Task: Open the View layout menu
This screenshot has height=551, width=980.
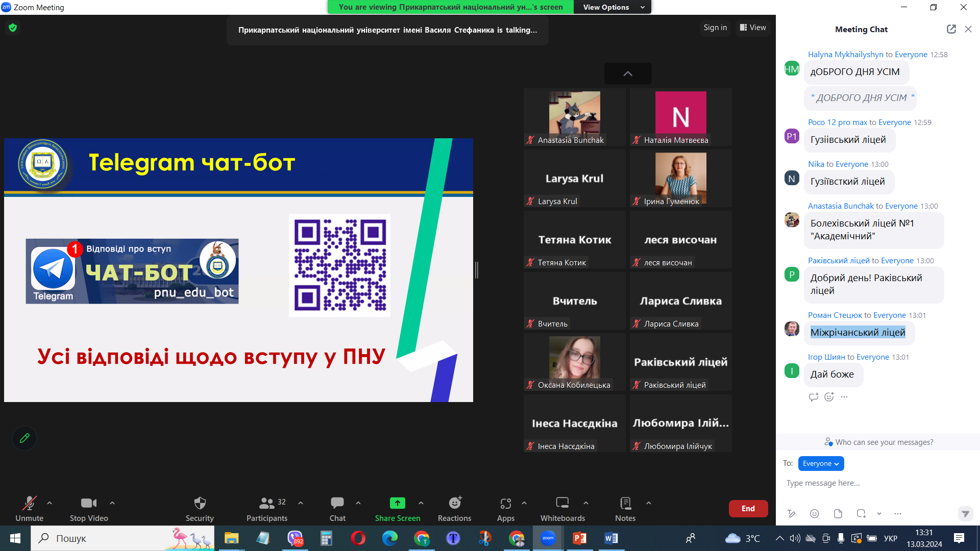Action: pyautogui.click(x=753, y=28)
